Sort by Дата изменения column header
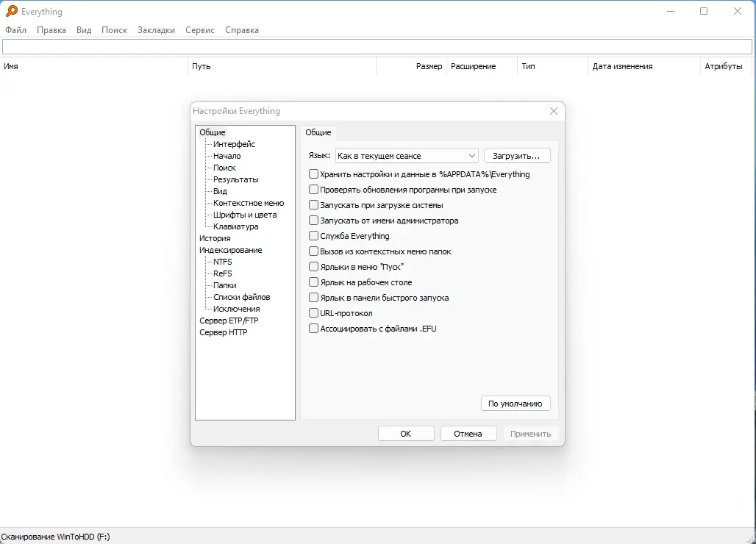 pyautogui.click(x=643, y=66)
